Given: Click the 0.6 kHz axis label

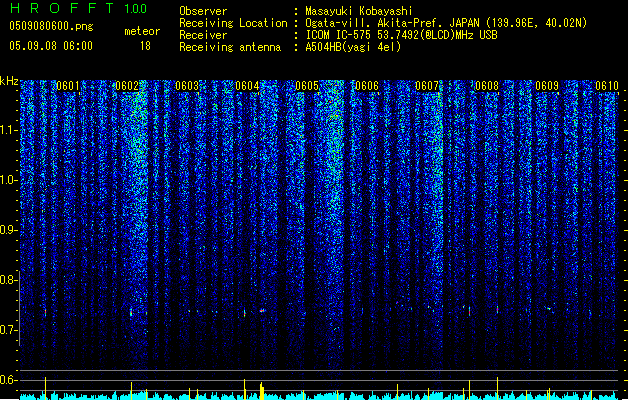Looking at the screenshot, I should (x=8, y=380).
